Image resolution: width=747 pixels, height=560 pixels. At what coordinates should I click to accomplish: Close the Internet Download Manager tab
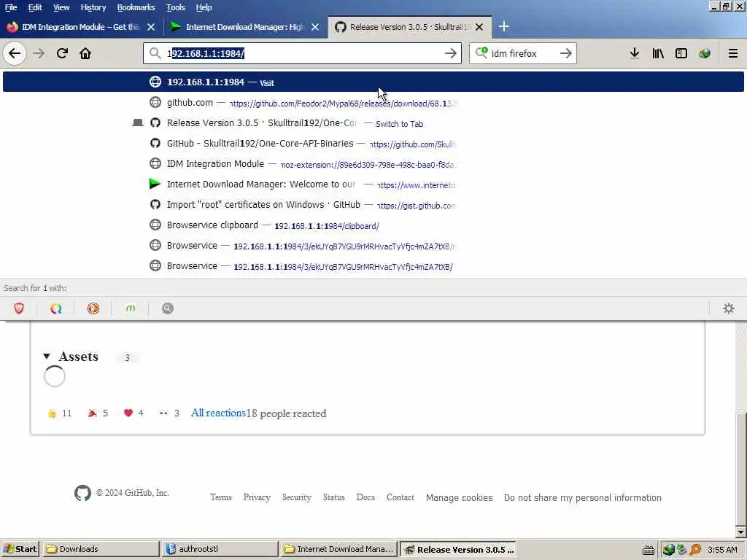[x=315, y=27]
